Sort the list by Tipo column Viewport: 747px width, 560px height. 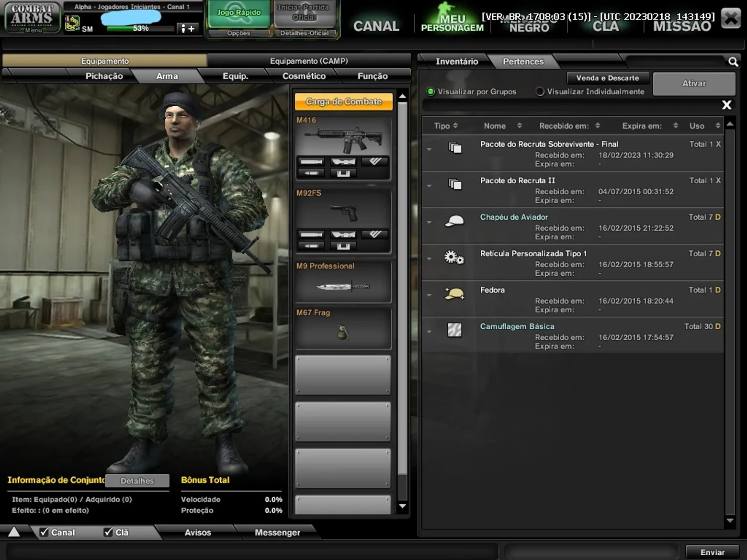tap(446, 126)
